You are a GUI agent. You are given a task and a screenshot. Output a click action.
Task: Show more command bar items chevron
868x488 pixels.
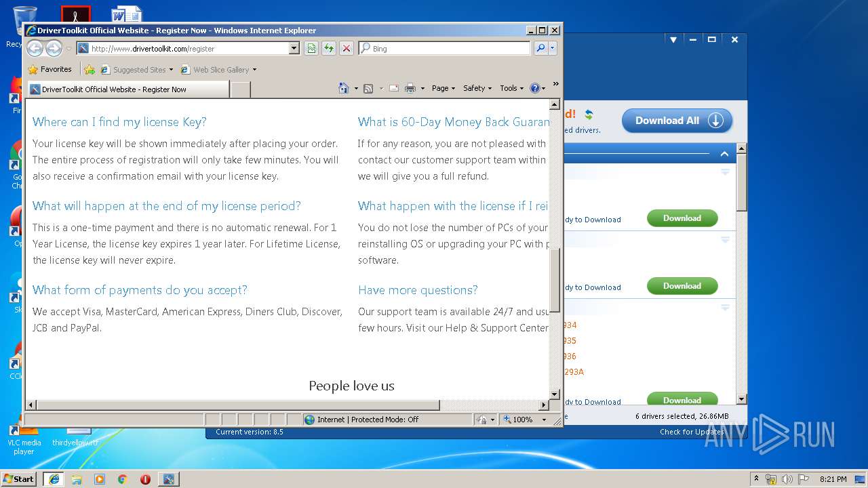[555, 84]
